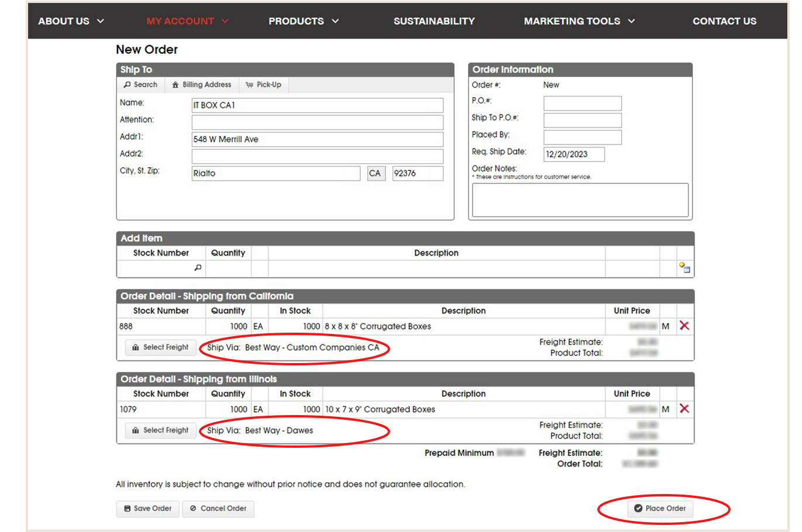Go to the Contact Us page
Viewport: 802px width, 532px height.
724,21
